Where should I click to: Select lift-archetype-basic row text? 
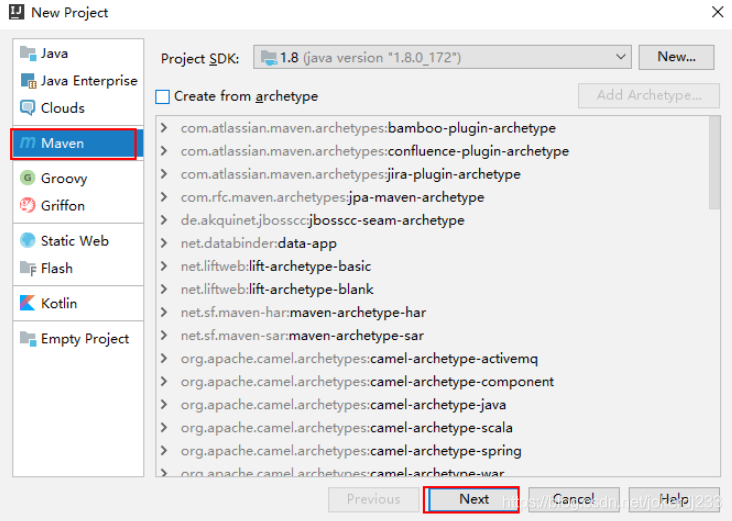(x=276, y=266)
